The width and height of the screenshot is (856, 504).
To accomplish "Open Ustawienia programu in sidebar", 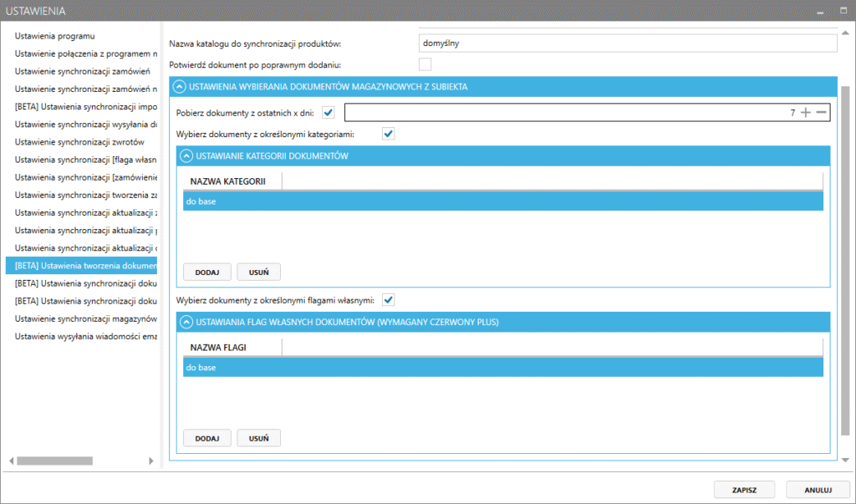I will pyautogui.click(x=55, y=37).
